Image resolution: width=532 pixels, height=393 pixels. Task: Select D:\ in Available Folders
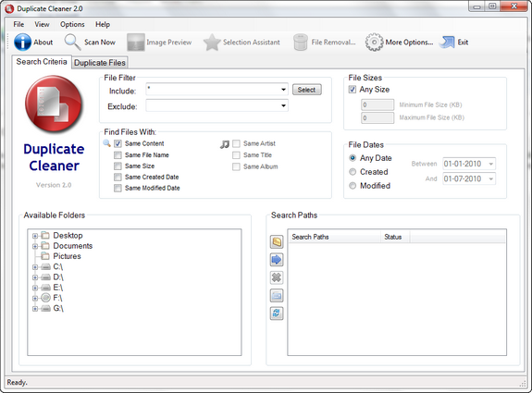[58, 277]
